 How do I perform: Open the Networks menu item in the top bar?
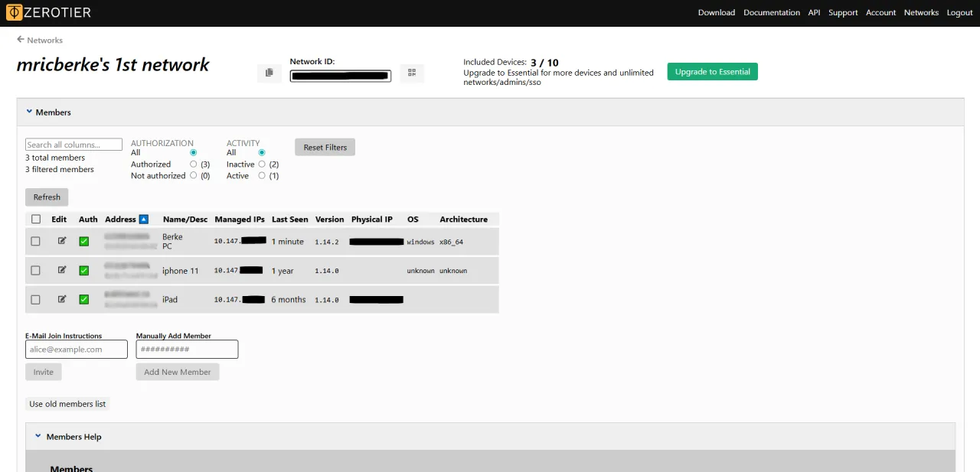coord(921,13)
